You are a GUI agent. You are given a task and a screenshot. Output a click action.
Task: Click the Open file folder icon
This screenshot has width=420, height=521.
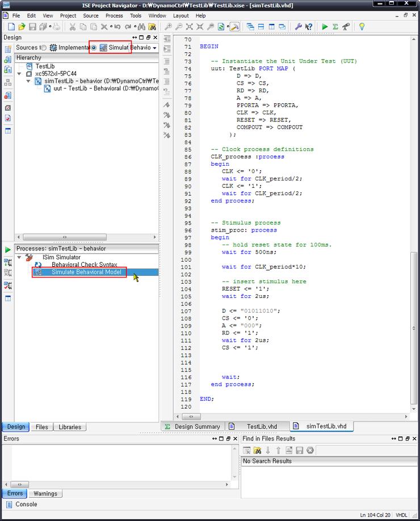22,27
